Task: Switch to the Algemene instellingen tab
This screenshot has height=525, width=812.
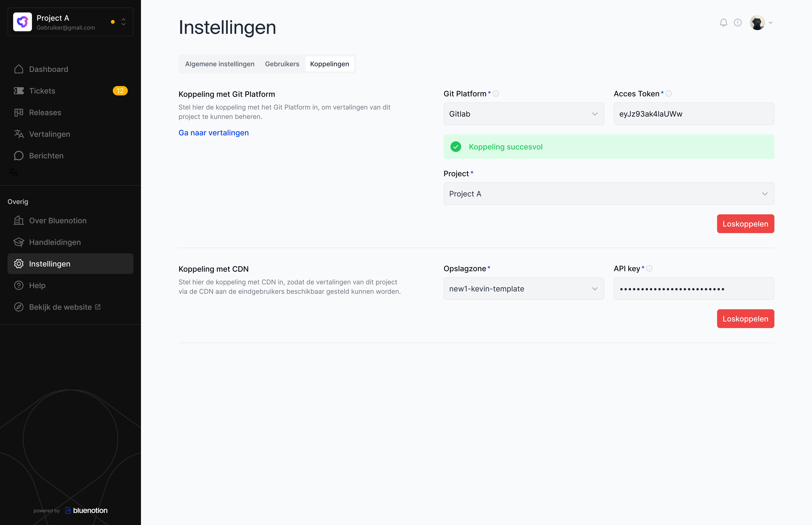Action: pyautogui.click(x=220, y=64)
